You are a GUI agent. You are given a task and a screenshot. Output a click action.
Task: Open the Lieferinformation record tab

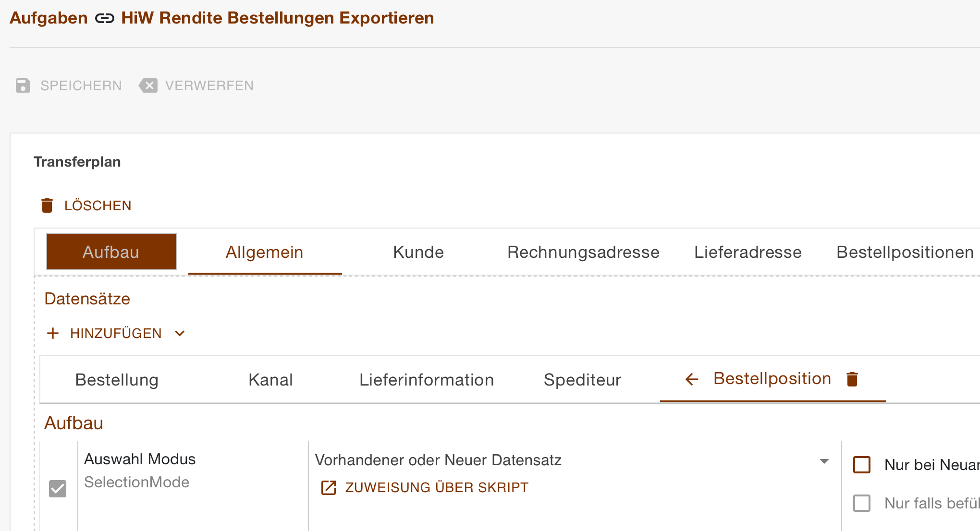tap(427, 379)
